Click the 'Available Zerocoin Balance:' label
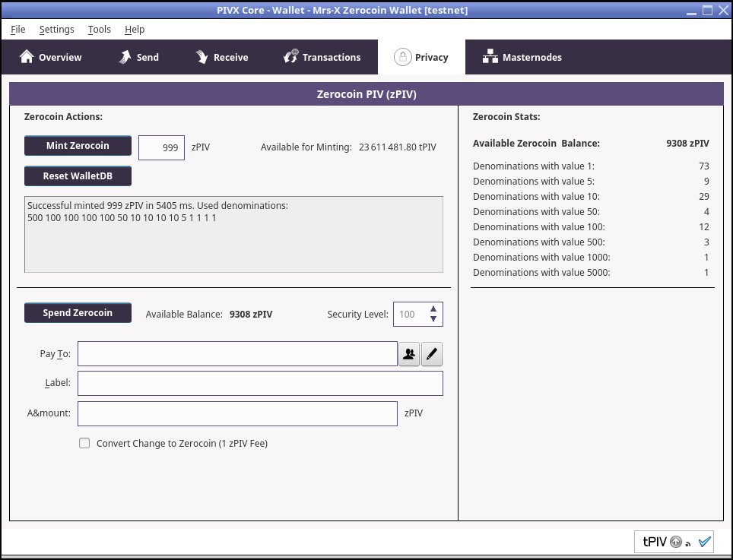Screen dimensions: 733x560 pos(536,144)
